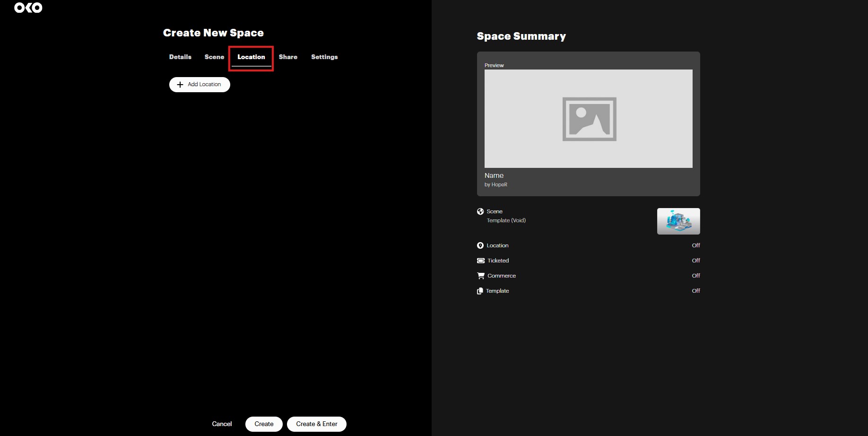Click the globe icon beside Scene
Screen dimensions: 868x436
pos(480,211)
